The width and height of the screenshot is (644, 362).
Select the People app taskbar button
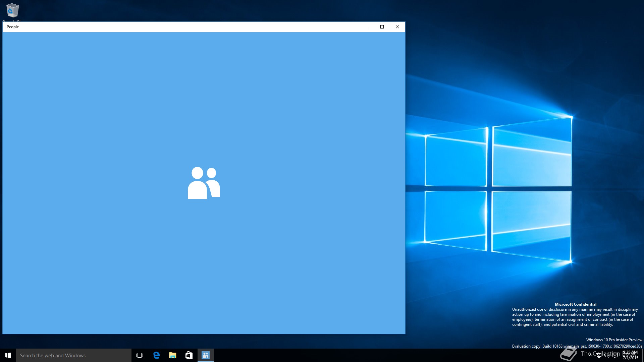click(x=206, y=355)
